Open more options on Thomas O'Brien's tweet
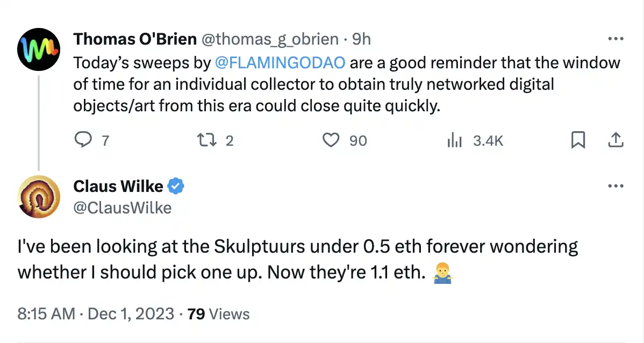Viewport: 644px width, 343px height. pos(615,39)
